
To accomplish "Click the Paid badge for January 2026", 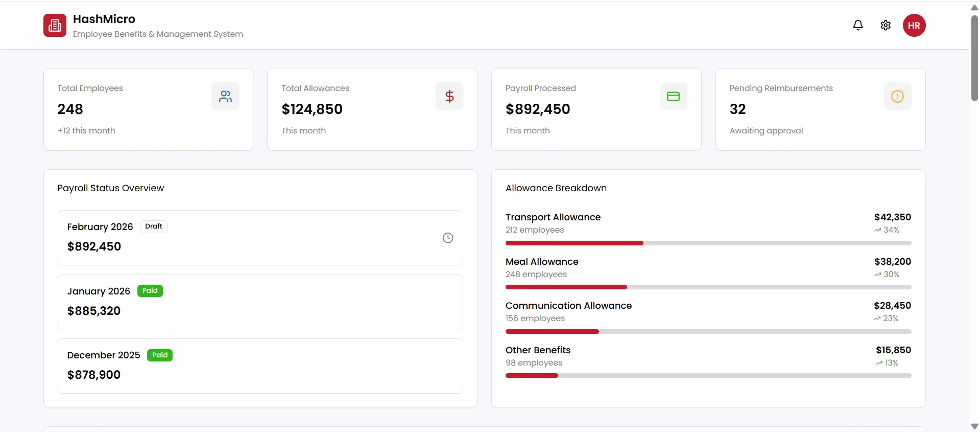I will click(150, 291).
